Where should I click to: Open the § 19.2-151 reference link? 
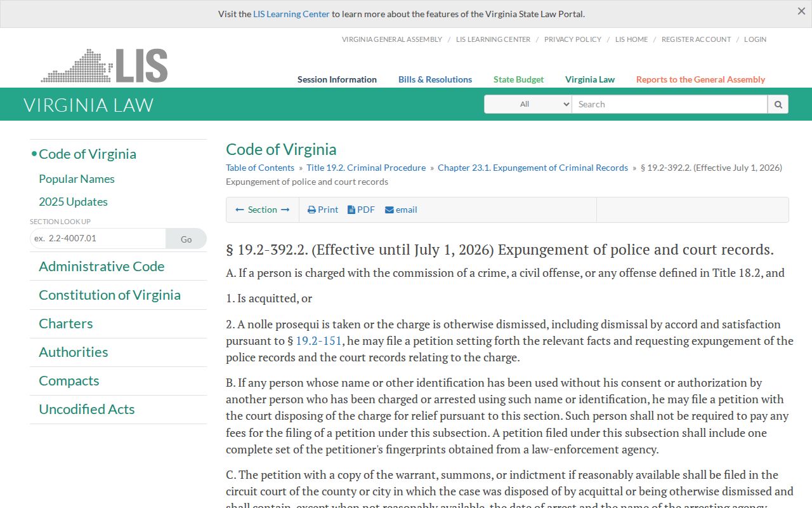[x=319, y=341]
